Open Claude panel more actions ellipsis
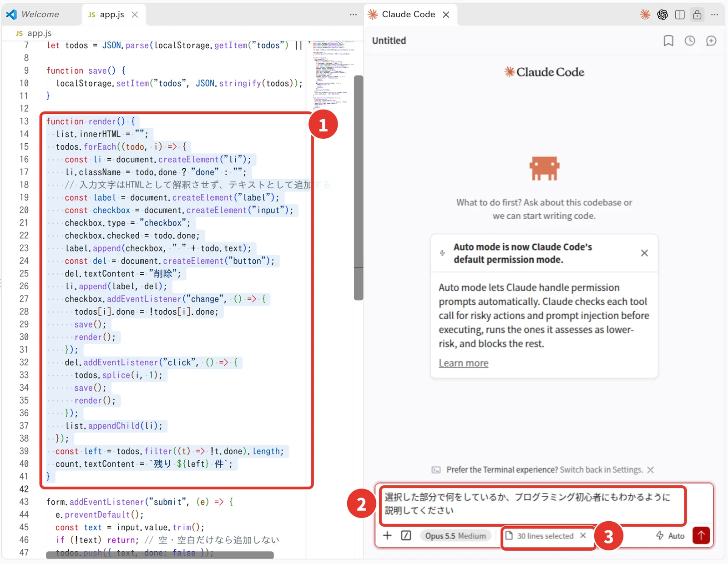The width and height of the screenshot is (728, 564). tap(715, 15)
